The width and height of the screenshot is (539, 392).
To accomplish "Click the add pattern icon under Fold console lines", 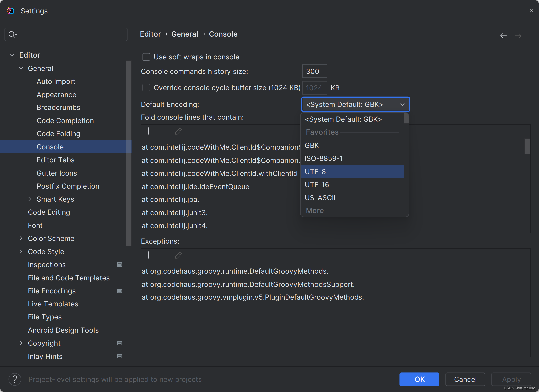I will pyautogui.click(x=149, y=131).
